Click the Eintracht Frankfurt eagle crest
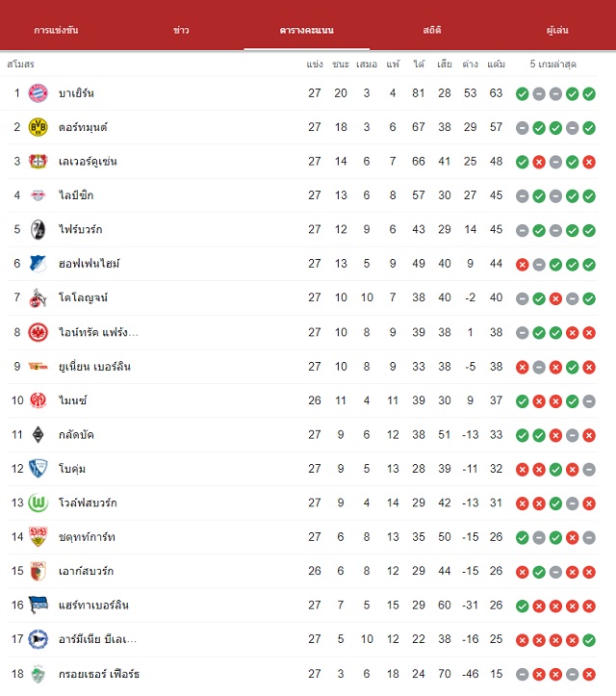This screenshot has width=616, height=696. (x=38, y=332)
